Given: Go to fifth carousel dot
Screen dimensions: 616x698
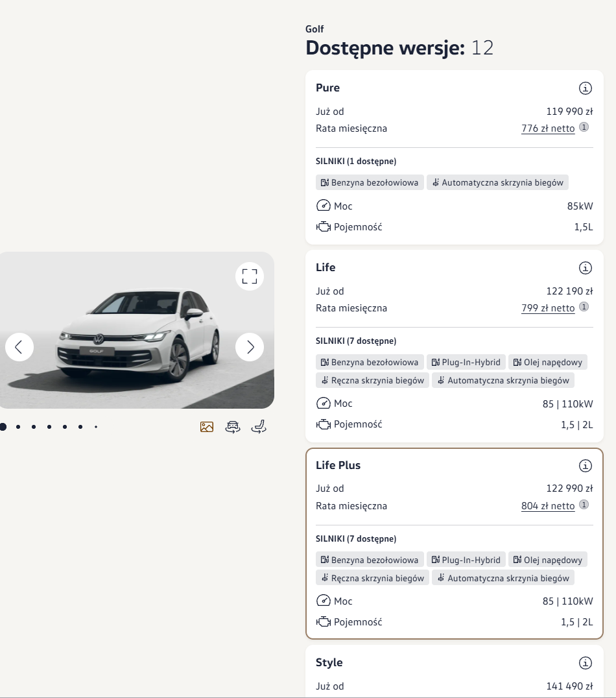Looking at the screenshot, I should point(65,427).
